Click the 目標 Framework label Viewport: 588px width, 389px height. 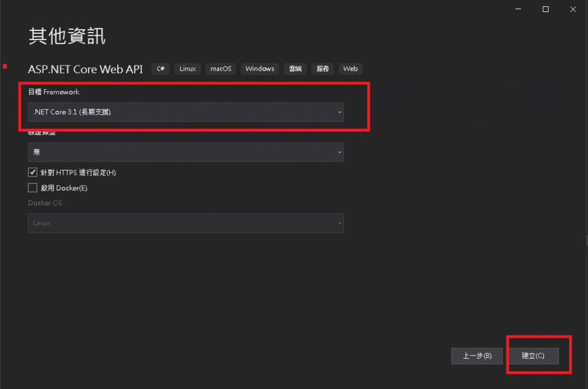coord(54,92)
